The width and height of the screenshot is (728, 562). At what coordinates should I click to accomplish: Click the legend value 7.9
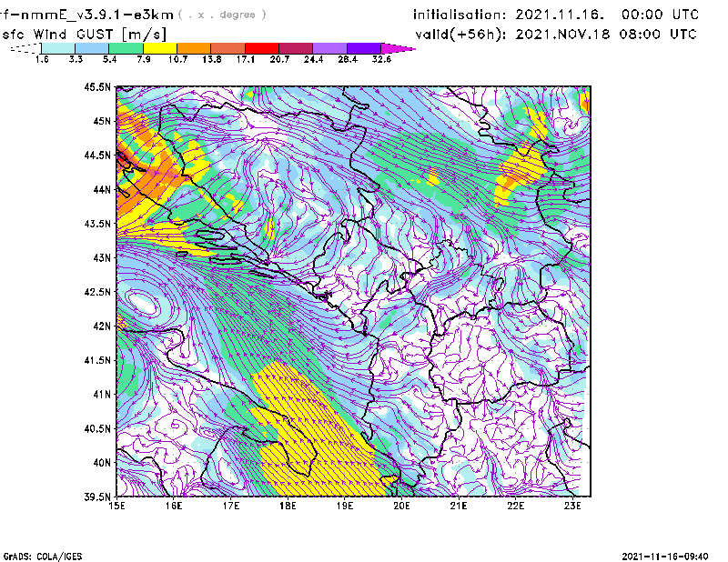tap(144, 59)
